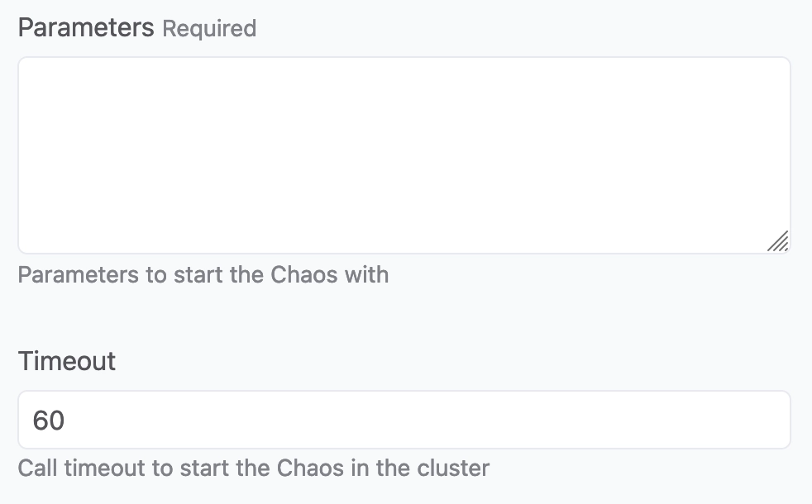Click the Timeout field label
This screenshot has width=812, height=504.
67,361
